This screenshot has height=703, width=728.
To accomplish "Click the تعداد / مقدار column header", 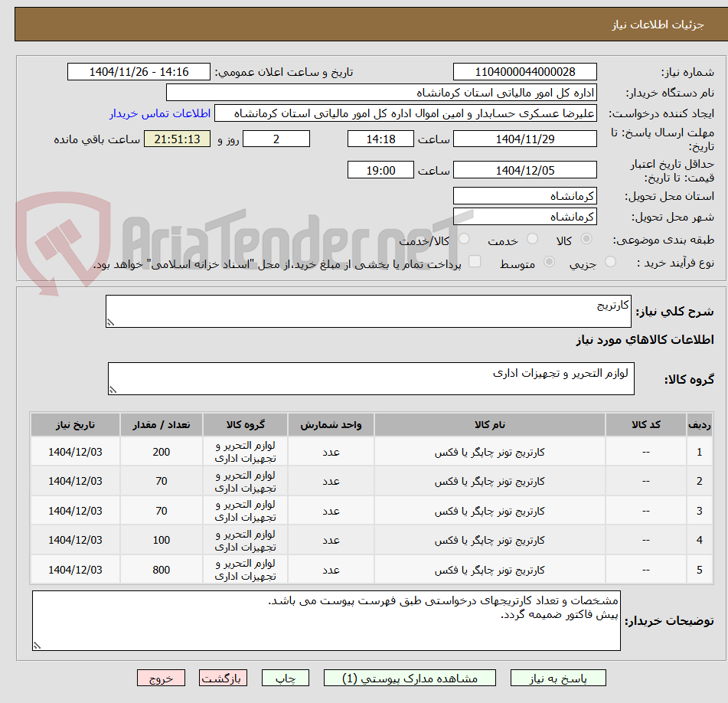I will pyautogui.click(x=161, y=424).
